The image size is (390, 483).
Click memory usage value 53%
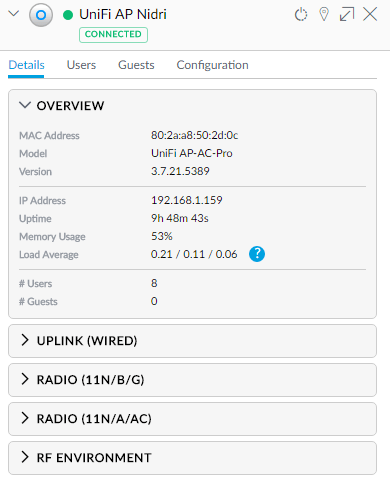tap(162, 236)
